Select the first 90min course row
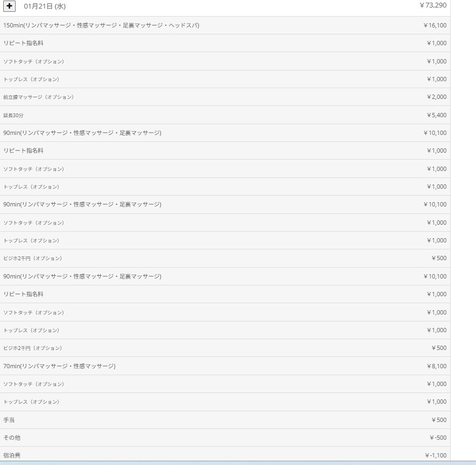The height and width of the screenshot is (465, 476). point(82,133)
